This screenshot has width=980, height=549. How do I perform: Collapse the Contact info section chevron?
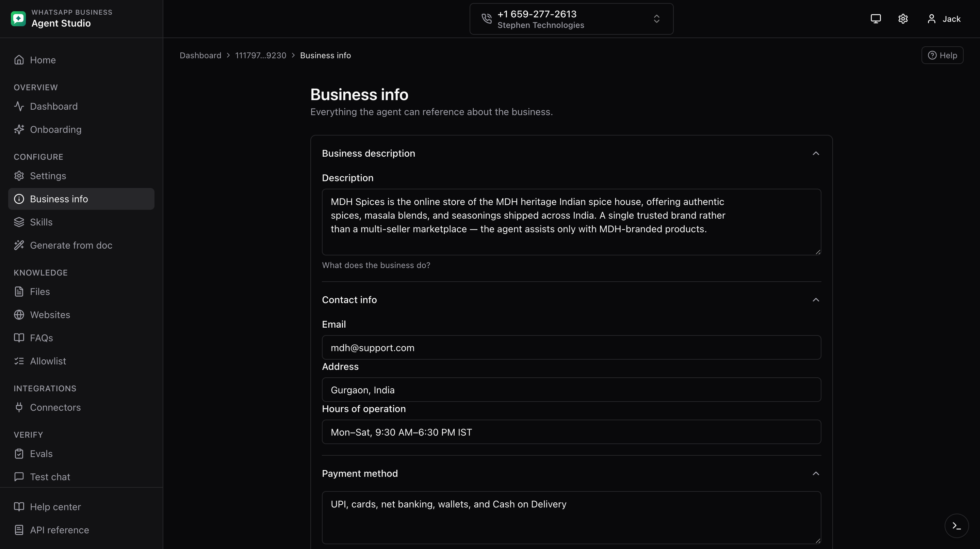click(816, 300)
